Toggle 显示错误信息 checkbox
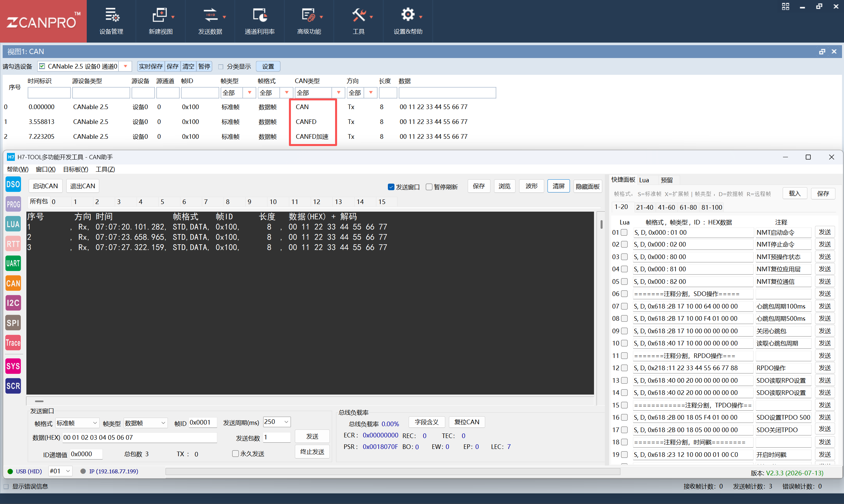 point(6,486)
